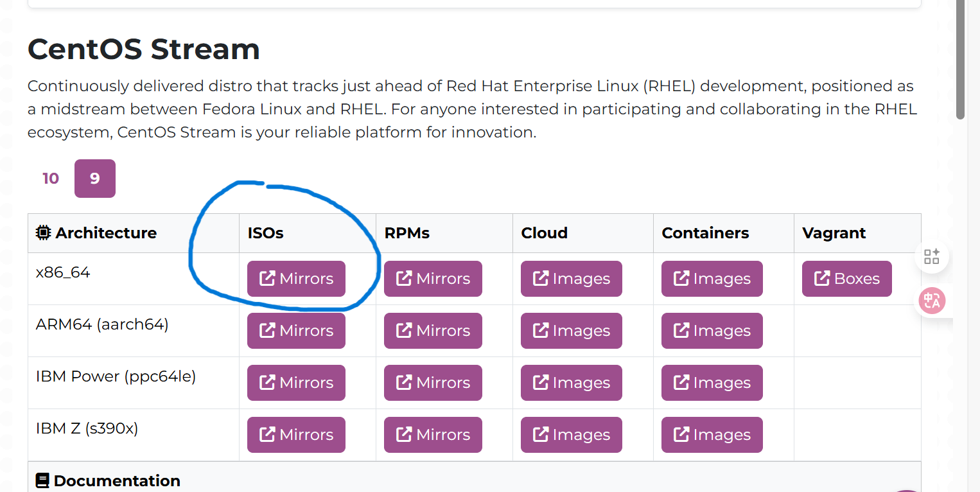Open Container Images for x86_64
Screen dimensions: 980x492
point(712,278)
